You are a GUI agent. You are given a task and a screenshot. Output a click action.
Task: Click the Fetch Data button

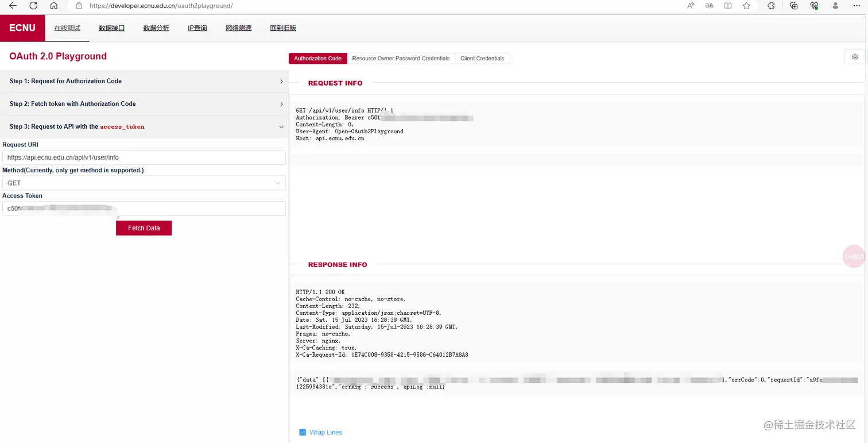point(144,228)
